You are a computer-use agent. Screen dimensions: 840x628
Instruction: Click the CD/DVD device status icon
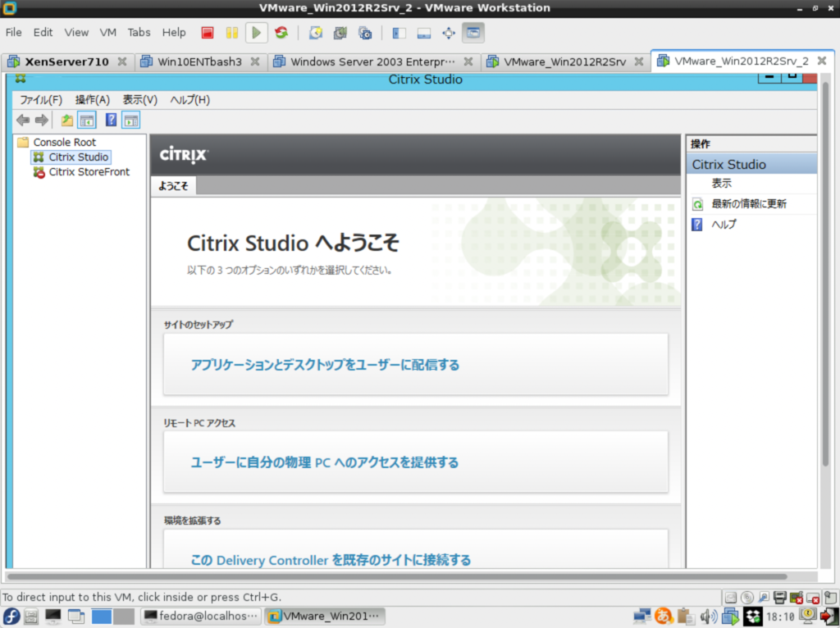(747, 597)
